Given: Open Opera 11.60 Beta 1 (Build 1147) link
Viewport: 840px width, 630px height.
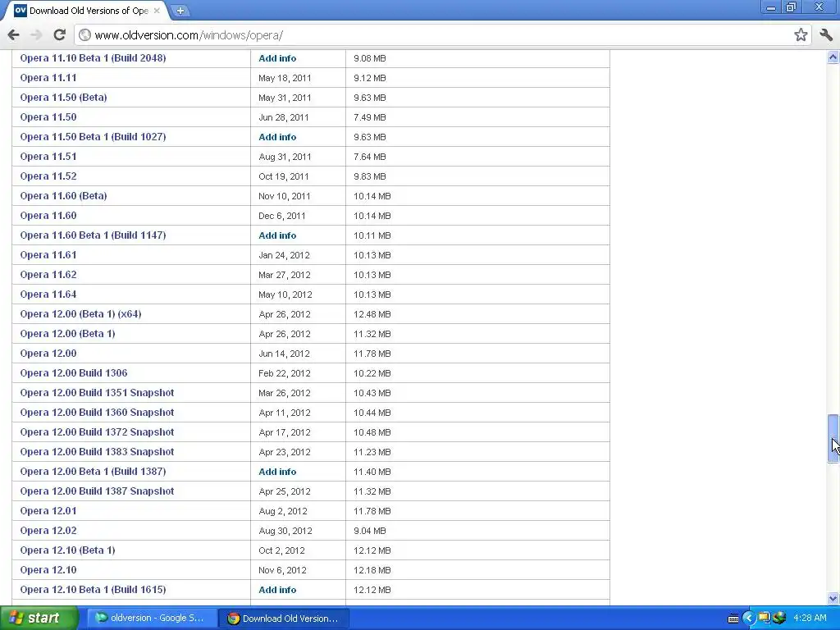Looking at the screenshot, I should (x=93, y=235).
